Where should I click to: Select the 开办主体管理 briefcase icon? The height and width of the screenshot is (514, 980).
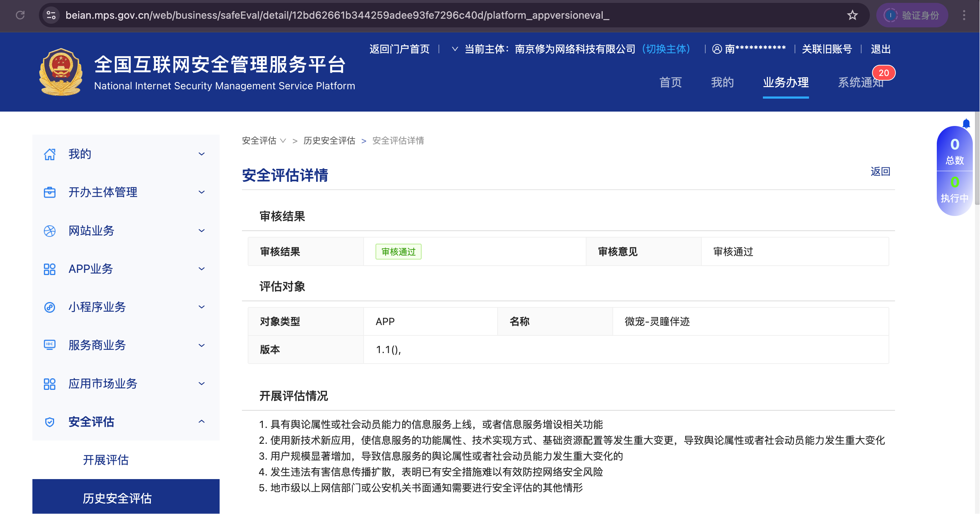(50, 192)
